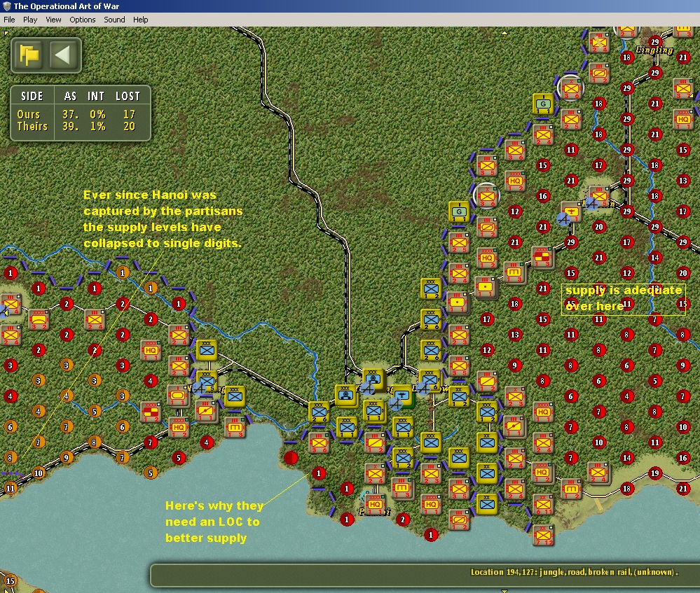The width and height of the screenshot is (700, 593).
Task: Click the 'Theirs' row label
Action: coord(32,126)
